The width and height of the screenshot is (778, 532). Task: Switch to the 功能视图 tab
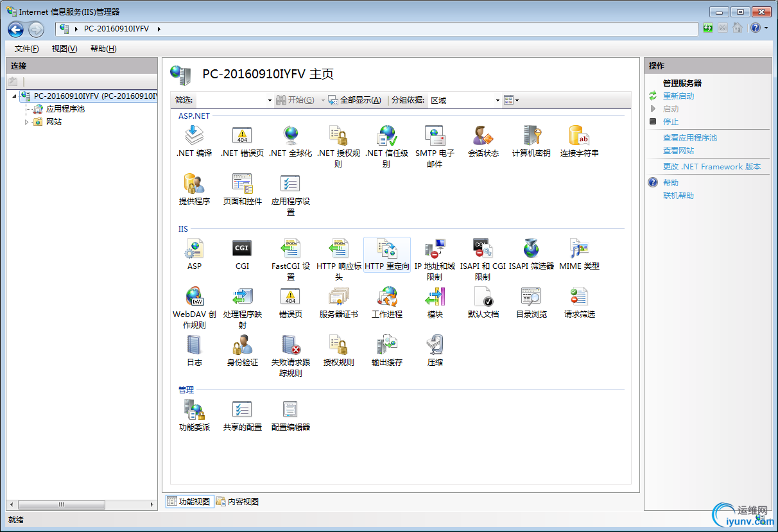pos(189,501)
